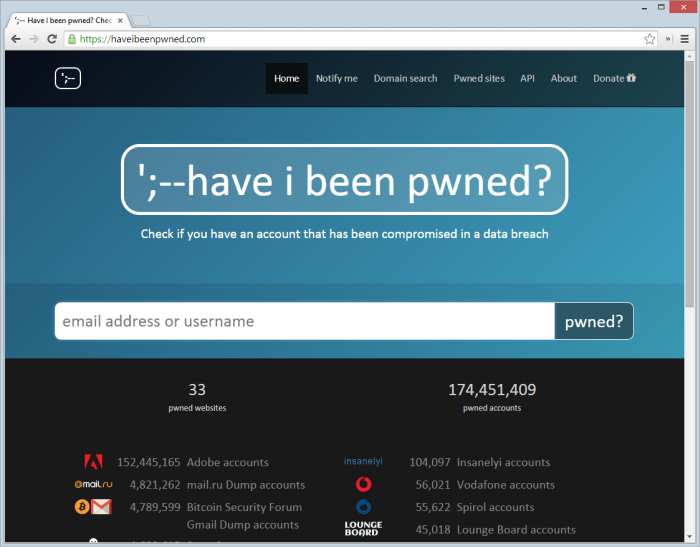Click the Lounge Board accounts entry
Viewport: 700px width, 547px height.
point(516,530)
